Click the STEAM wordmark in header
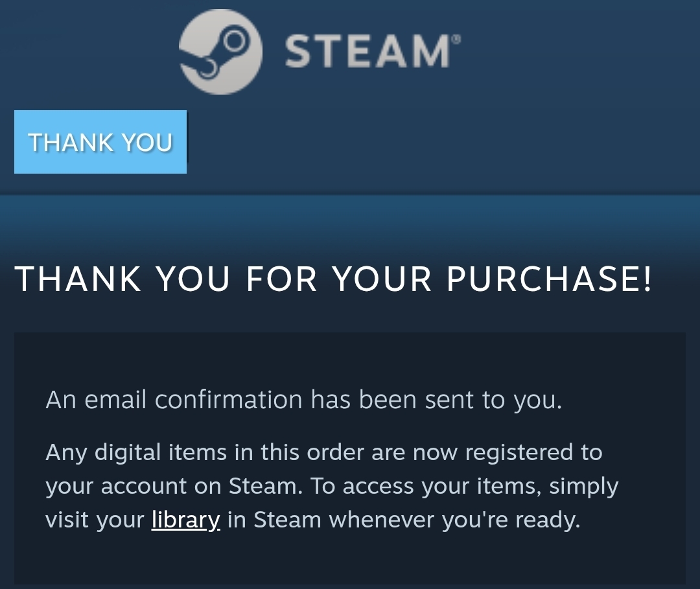 (367, 51)
